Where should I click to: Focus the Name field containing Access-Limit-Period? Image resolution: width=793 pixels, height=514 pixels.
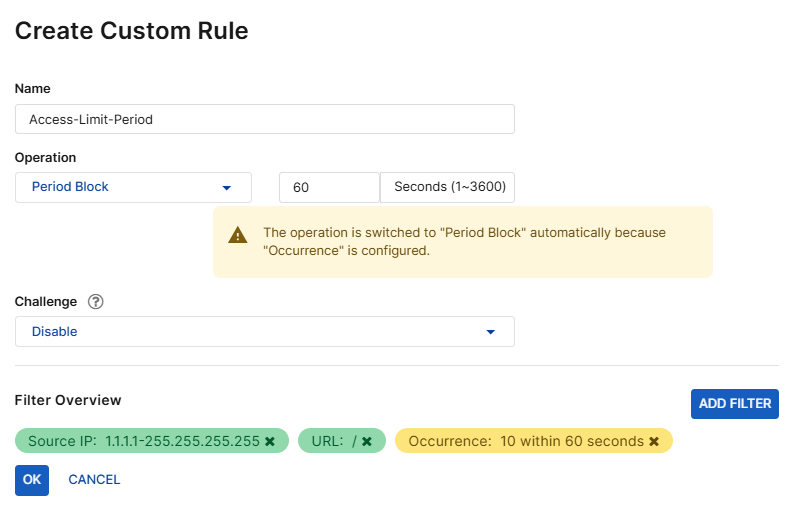click(x=264, y=119)
